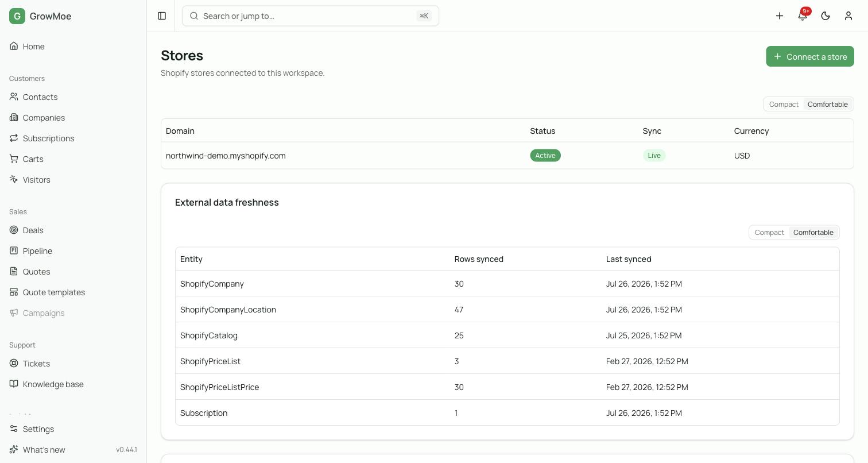Open Home from the sidebar
This screenshot has width=868, height=463.
73,47
